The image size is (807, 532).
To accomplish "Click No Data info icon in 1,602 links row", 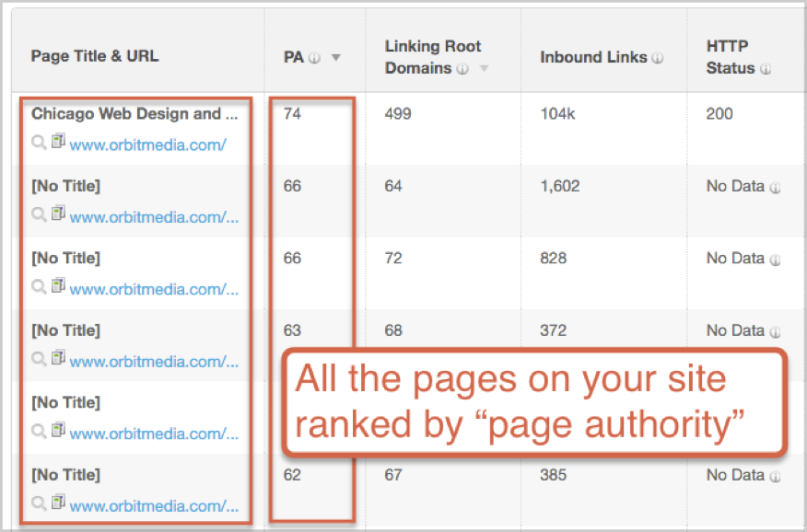I will click(x=775, y=187).
